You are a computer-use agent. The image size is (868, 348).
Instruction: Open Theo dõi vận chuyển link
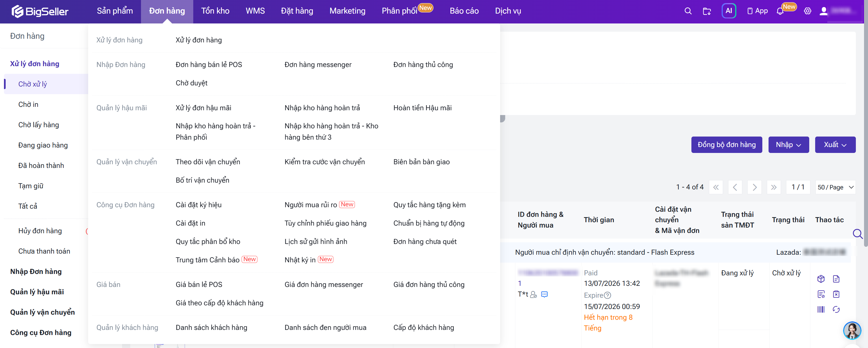[208, 162]
